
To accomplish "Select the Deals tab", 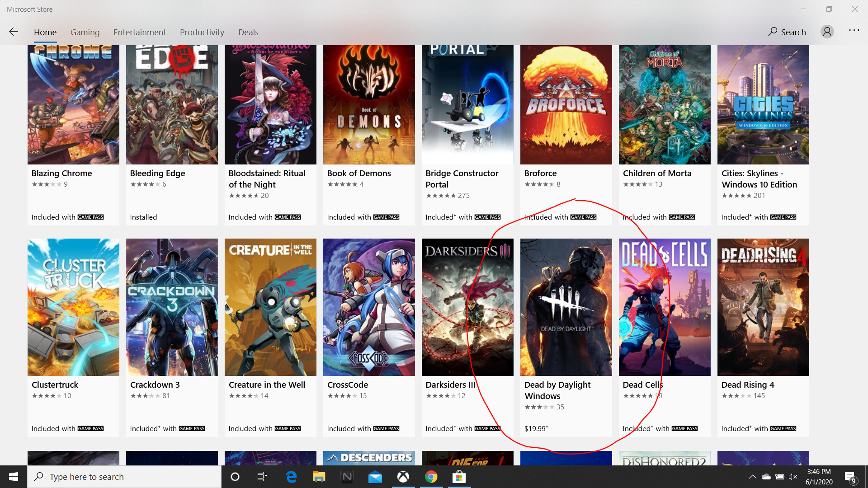I will pyautogui.click(x=248, y=32).
